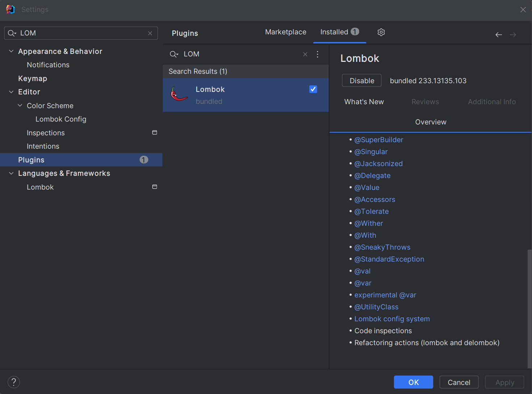Select Inspections in settings tree

pos(46,133)
